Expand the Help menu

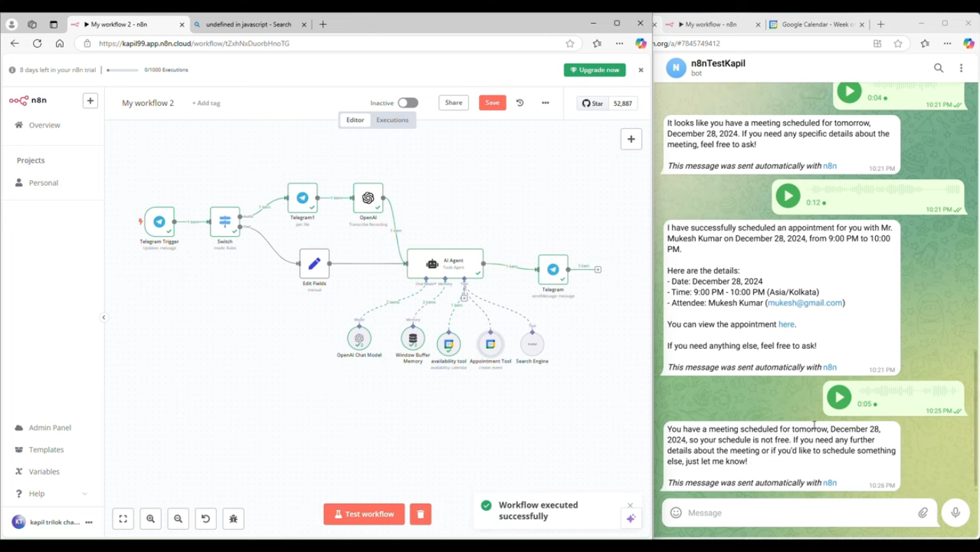pos(51,494)
